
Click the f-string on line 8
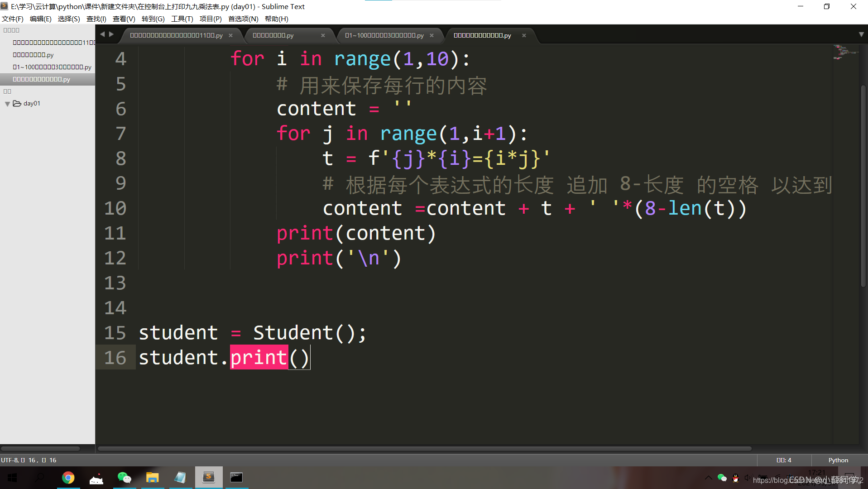[x=459, y=158]
